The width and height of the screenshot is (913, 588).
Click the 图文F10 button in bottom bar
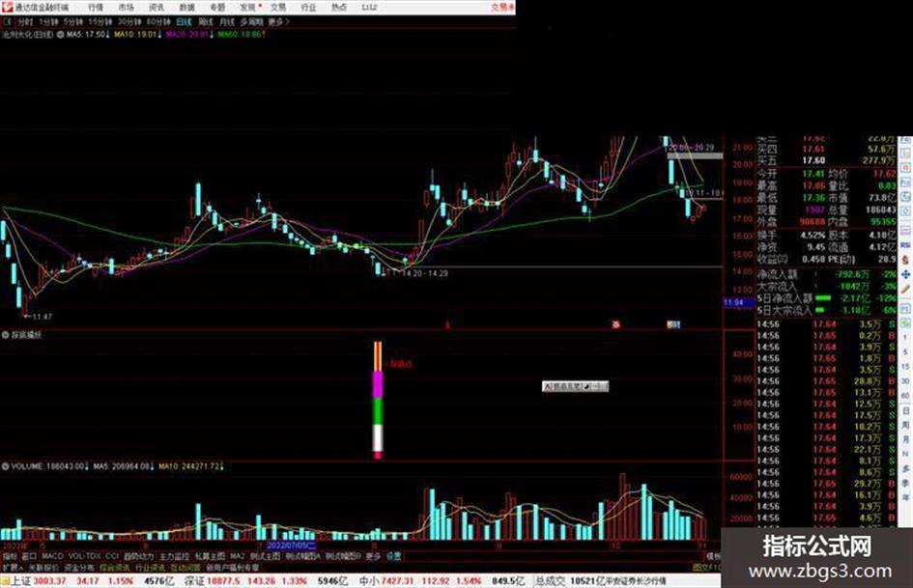click(x=706, y=567)
